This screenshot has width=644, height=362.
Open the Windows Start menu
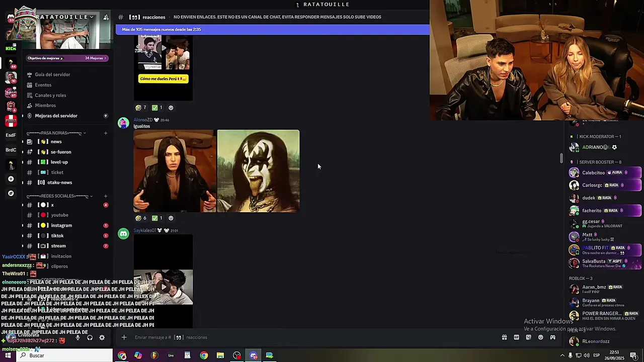click(8, 355)
